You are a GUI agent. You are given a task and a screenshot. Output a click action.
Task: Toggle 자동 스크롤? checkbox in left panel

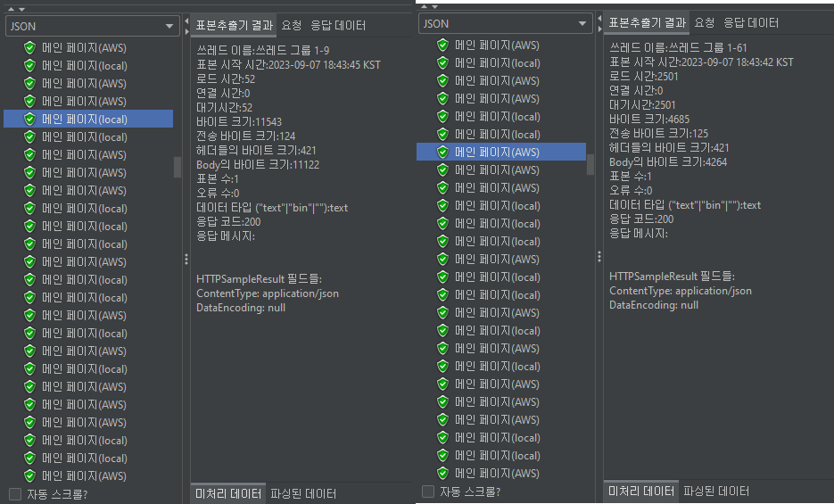point(15,494)
